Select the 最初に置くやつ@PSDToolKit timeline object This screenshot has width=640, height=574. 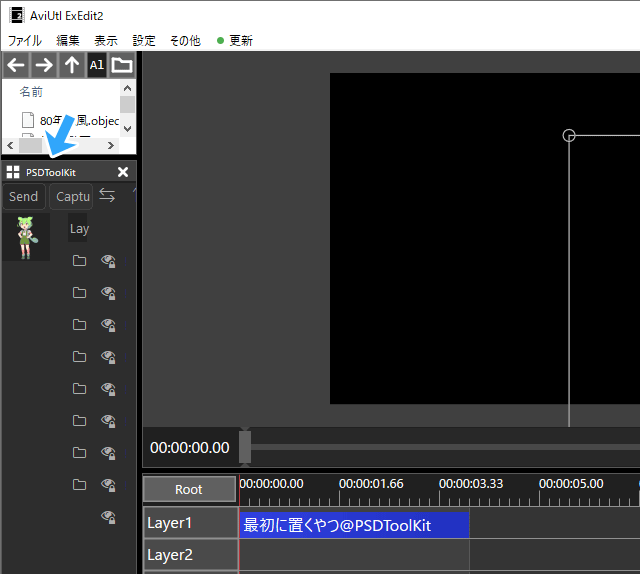pos(354,525)
